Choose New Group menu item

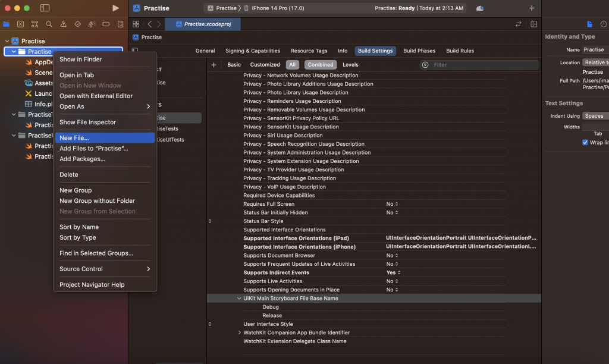(x=105, y=190)
